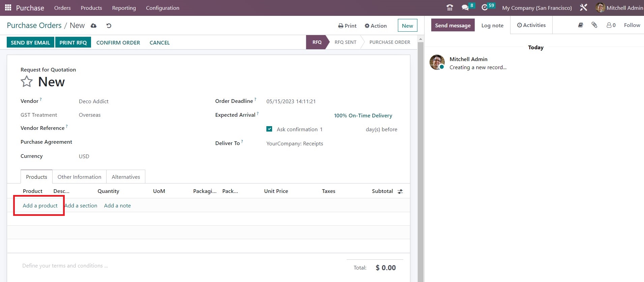Open the apps grid menu icon
Screen dimensions: 644x282
click(8, 7)
